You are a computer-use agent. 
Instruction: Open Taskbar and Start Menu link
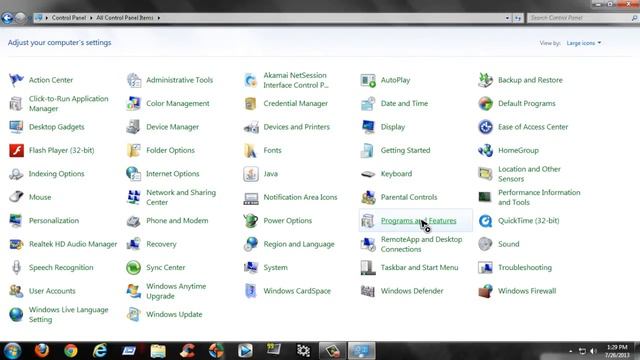(419, 268)
